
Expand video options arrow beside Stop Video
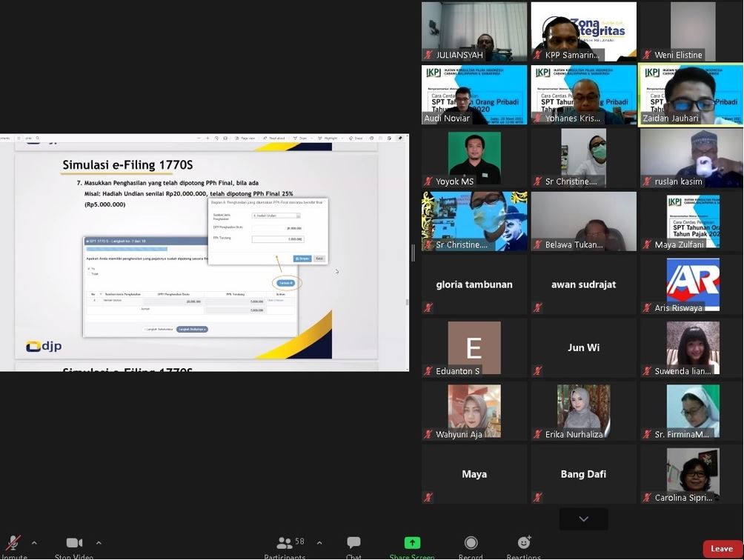[99, 543]
